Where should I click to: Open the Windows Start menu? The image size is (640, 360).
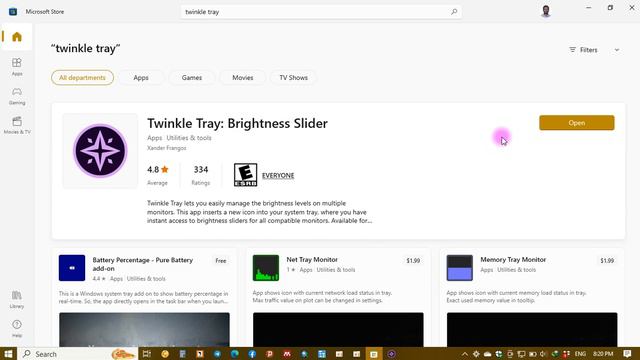pos(8,354)
